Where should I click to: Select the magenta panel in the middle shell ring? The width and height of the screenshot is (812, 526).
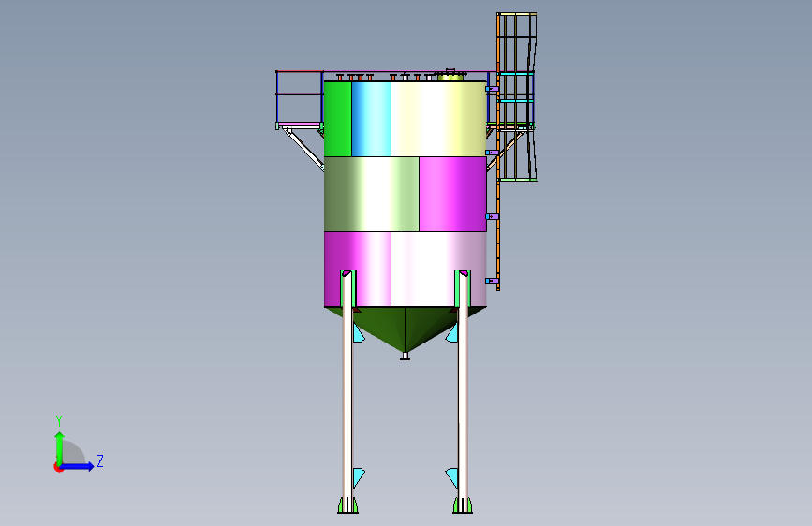[x=452, y=194]
